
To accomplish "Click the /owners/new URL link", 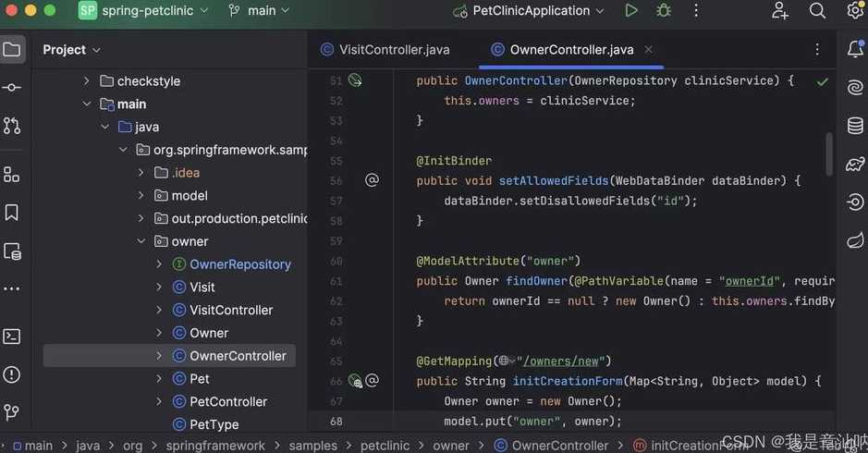I will (x=560, y=361).
